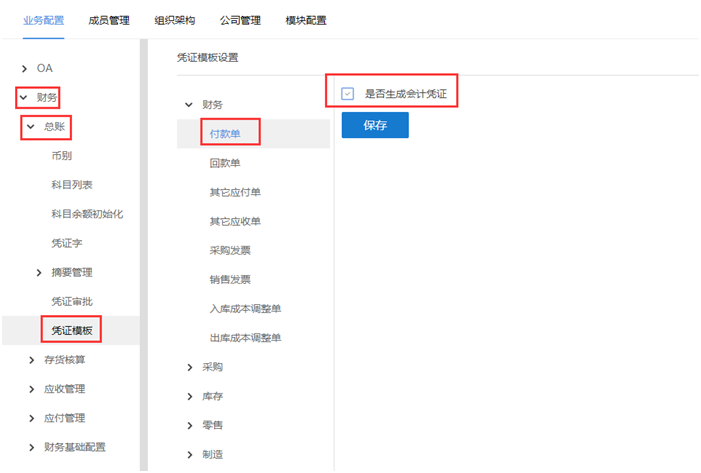Go to the 公司管理 tab

240,21
